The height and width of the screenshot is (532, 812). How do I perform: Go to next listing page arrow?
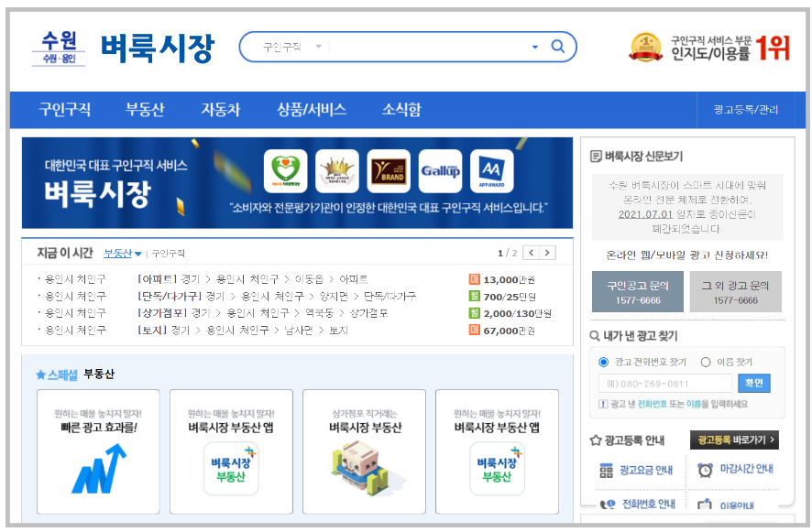[x=547, y=253]
